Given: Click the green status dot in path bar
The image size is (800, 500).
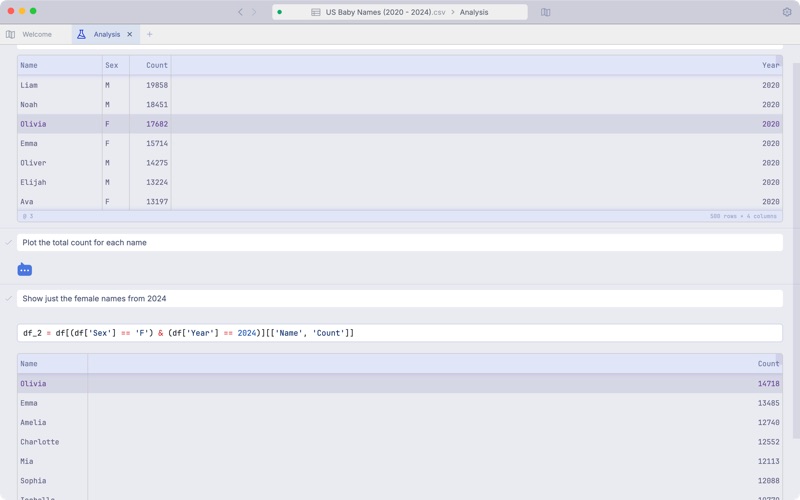Looking at the screenshot, I should pyautogui.click(x=280, y=12).
